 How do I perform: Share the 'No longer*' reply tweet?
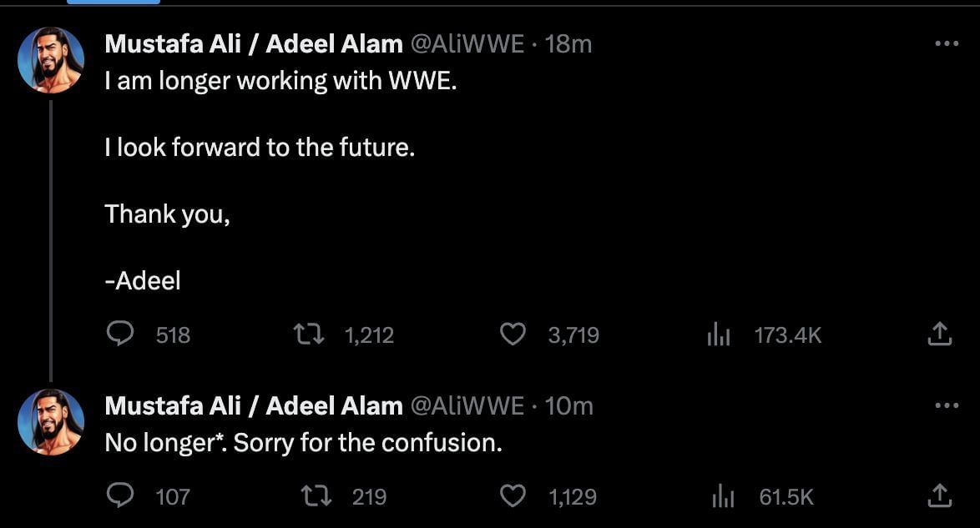[x=939, y=496]
